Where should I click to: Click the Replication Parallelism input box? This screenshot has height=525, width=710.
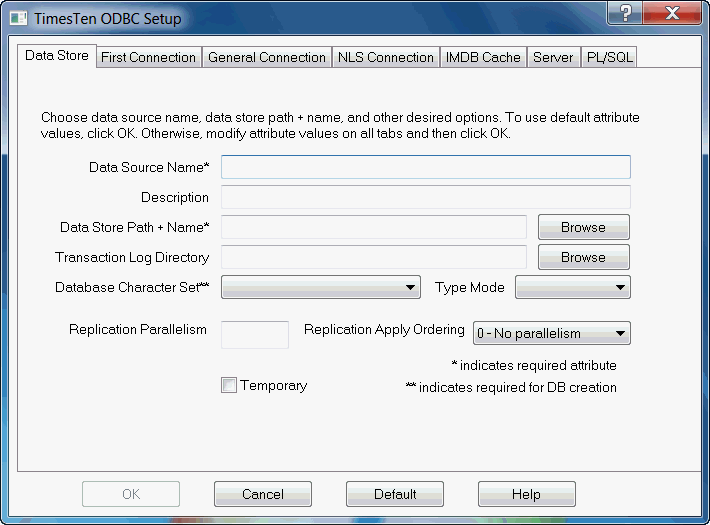(x=254, y=334)
